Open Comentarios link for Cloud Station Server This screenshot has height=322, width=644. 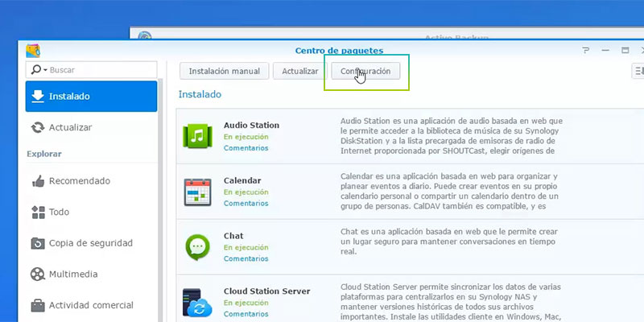pos(246,314)
